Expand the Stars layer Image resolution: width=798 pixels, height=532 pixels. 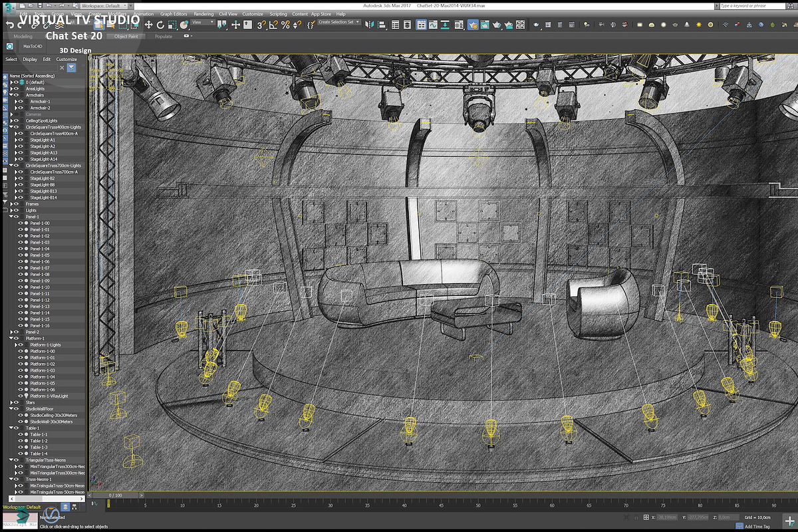pyautogui.click(x=11, y=402)
